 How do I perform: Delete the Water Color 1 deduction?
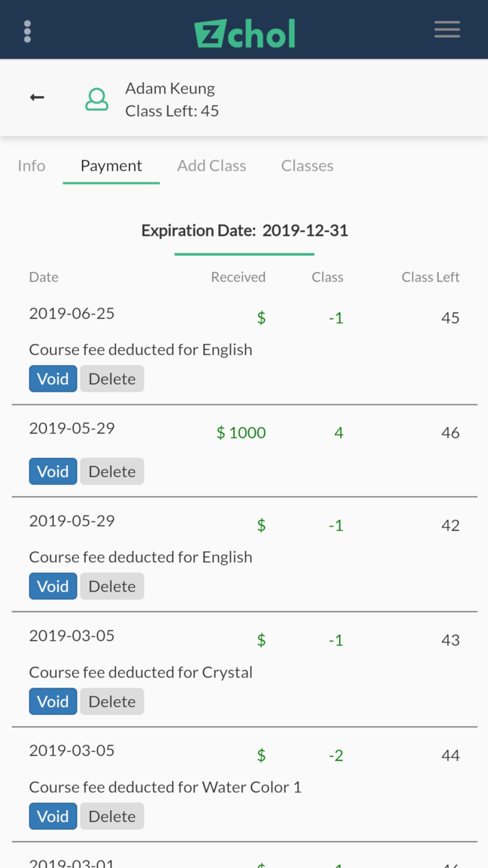pos(112,816)
